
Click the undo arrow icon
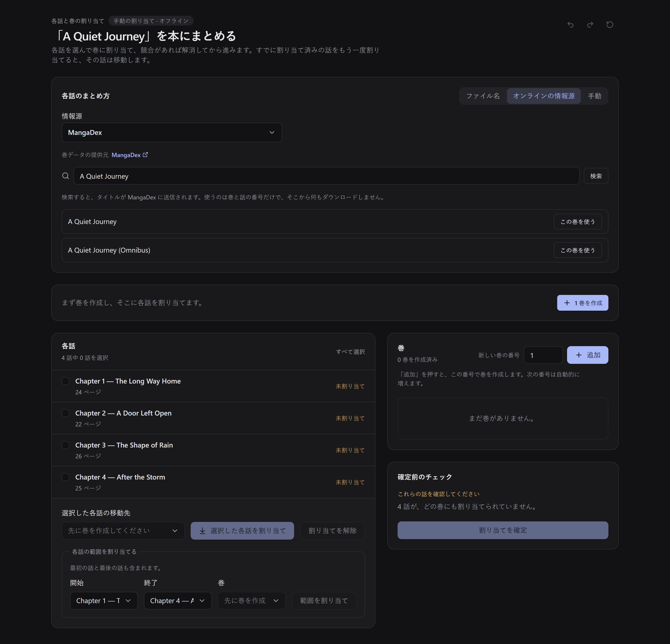coord(570,25)
